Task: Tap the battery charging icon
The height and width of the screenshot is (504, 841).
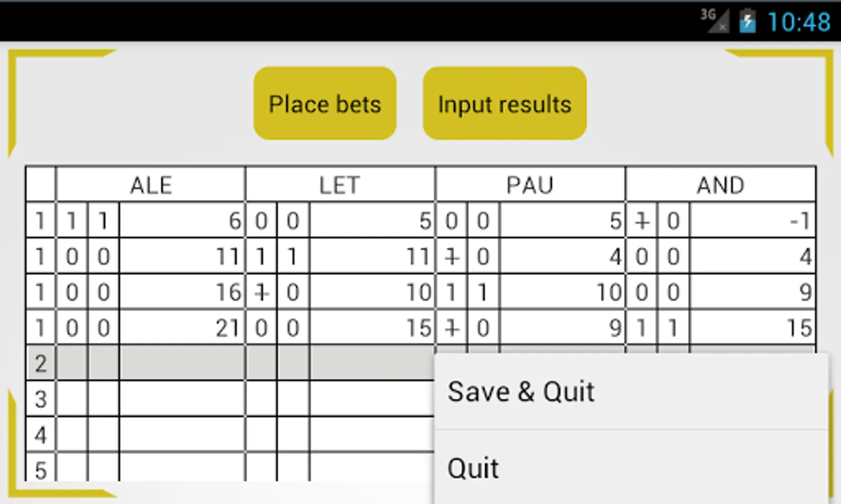Action: coord(747,22)
